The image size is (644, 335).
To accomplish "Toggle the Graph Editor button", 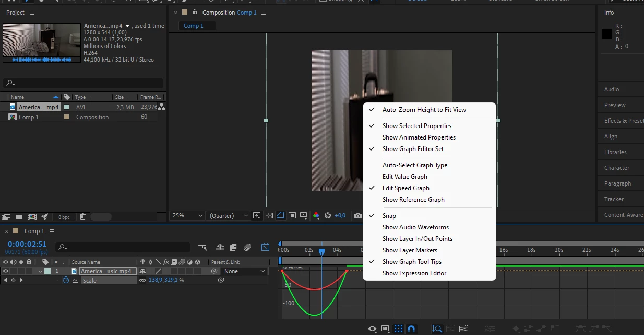I will [265, 247].
